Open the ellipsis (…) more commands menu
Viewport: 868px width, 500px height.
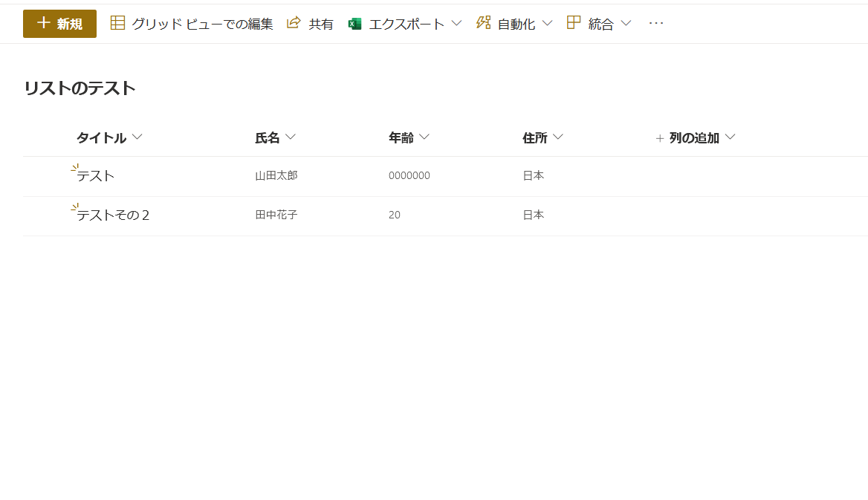point(655,22)
